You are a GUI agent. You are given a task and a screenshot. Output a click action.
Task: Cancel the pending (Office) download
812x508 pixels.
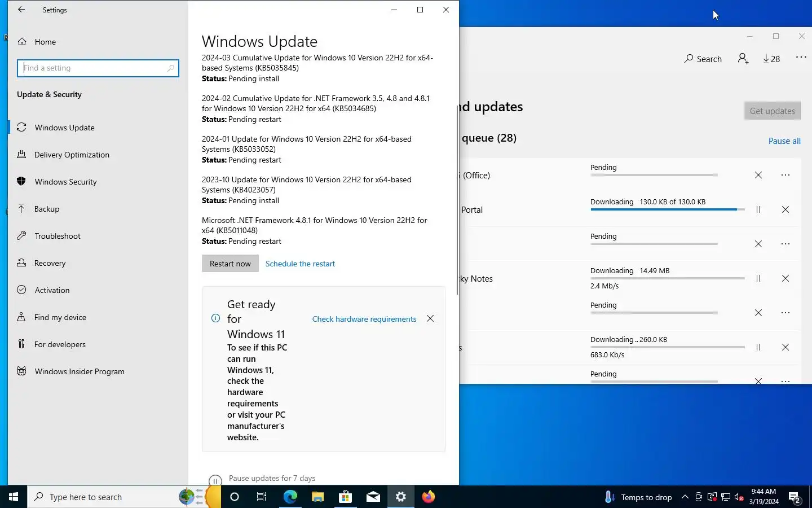tap(758, 175)
